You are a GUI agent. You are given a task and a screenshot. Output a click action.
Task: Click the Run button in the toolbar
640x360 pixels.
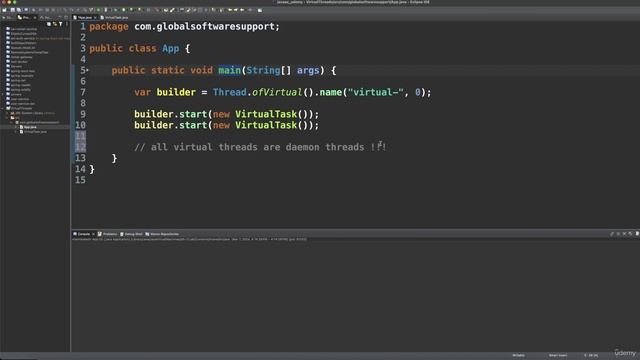pyautogui.click(x=124, y=10)
